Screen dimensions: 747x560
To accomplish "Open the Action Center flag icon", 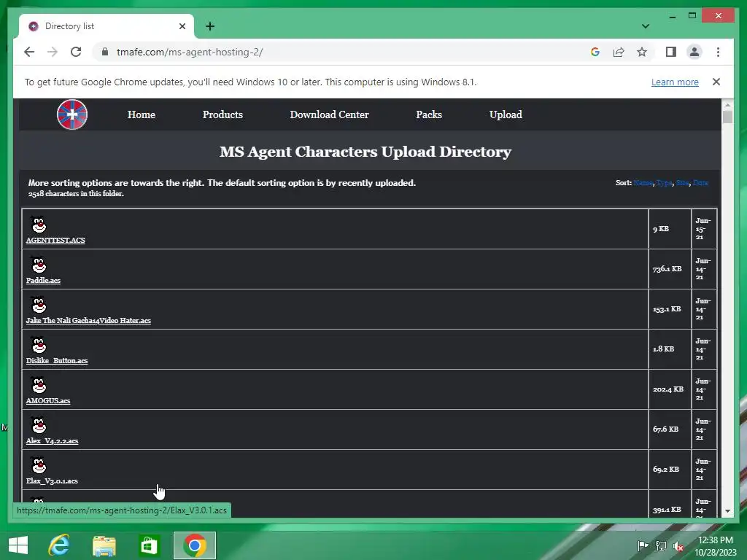I will click(643, 546).
